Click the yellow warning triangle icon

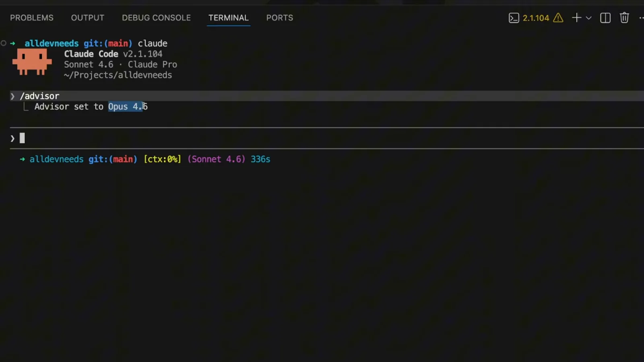pyautogui.click(x=558, y=18)
